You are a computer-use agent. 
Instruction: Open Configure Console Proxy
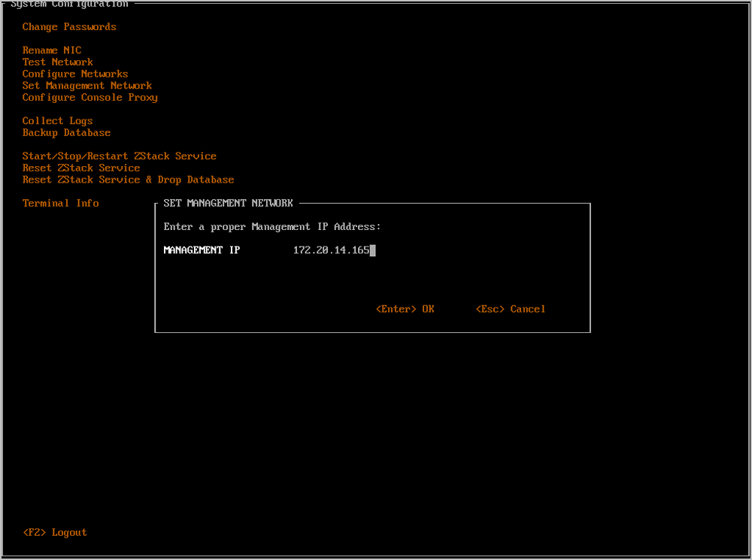coord(89,97)
